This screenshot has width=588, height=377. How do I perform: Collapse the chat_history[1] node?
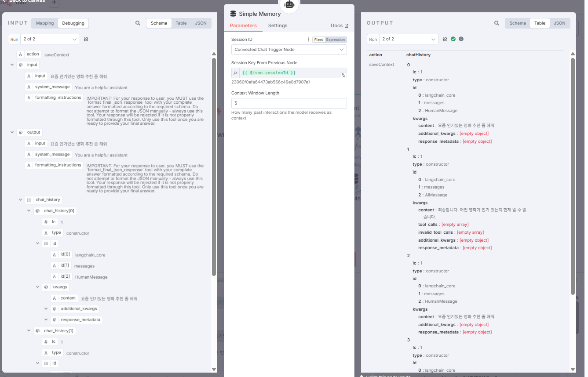pyautogui.click(x=29, y=331)
